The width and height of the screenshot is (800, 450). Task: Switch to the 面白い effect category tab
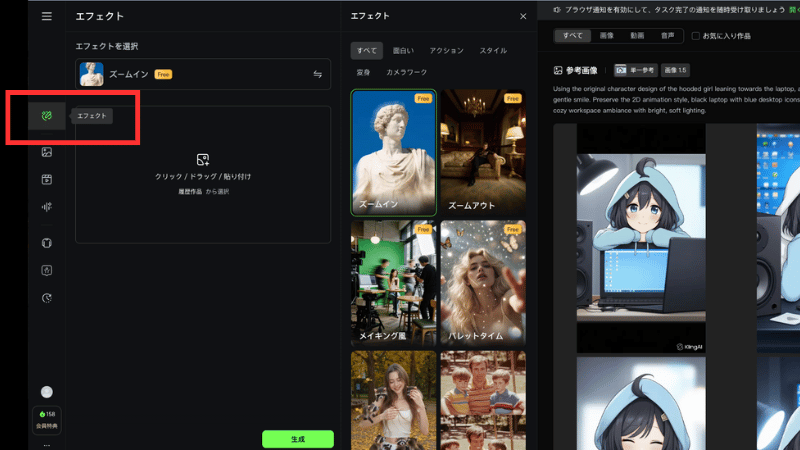click(x=404, y=50)
